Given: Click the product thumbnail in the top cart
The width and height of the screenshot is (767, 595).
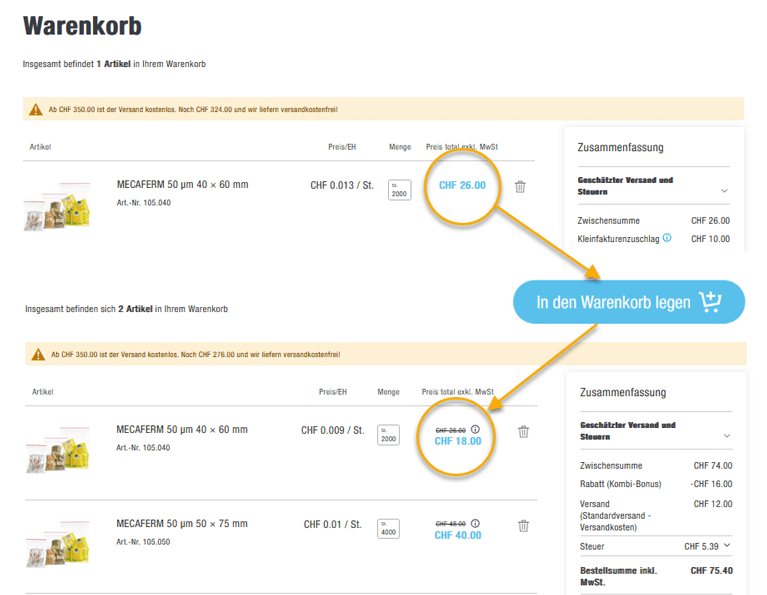Looking at the screenshot, I should pos(57,207).
